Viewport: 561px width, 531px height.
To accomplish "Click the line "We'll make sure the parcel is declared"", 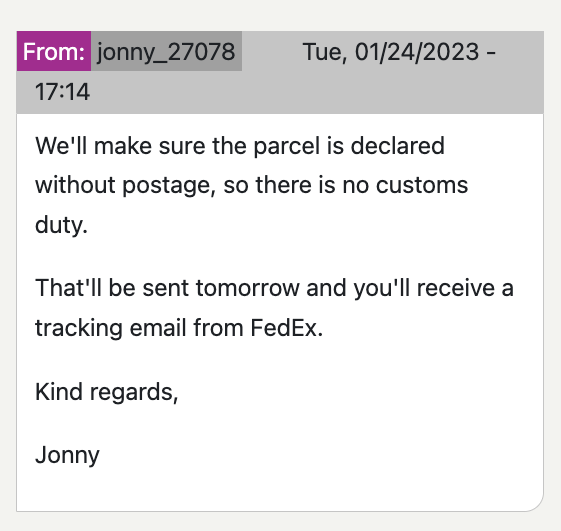I will tap(240, 146).
